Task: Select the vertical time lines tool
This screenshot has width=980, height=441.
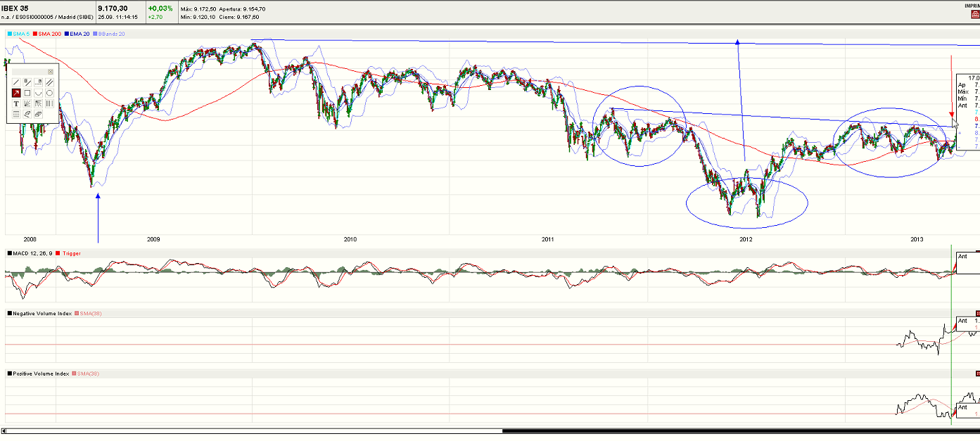Action: pyautogui.click(x=49, y=103)
